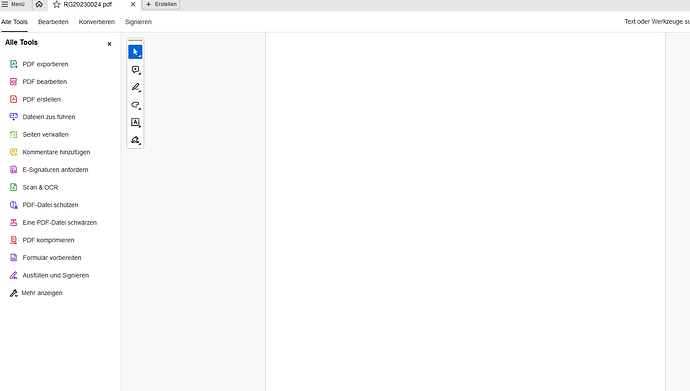Star the RG20230024.pdf document
The image size is (690, 391).
[57, 4]
